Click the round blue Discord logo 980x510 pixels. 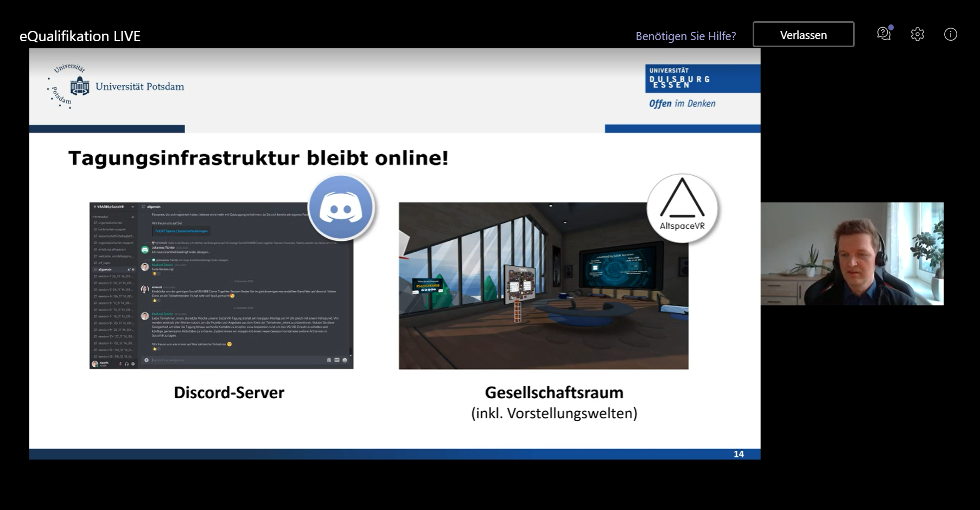341,208
